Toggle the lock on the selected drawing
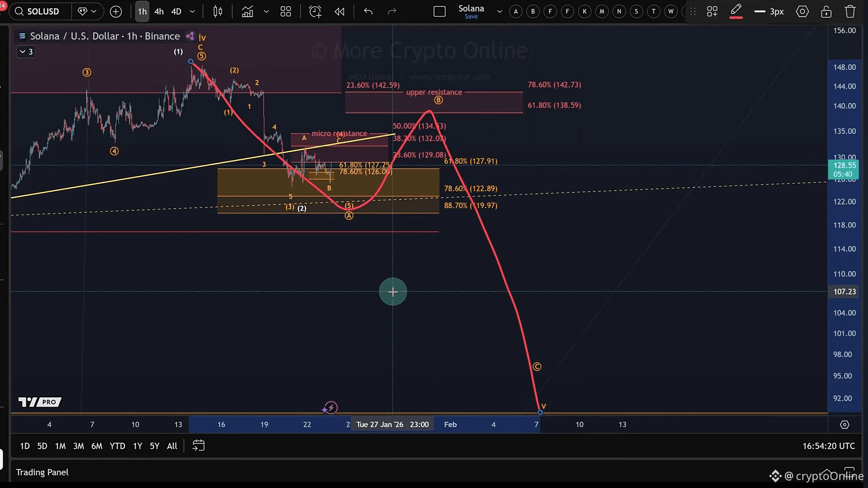Viewport: 868px width, 488px height. [x=826, y=12]
